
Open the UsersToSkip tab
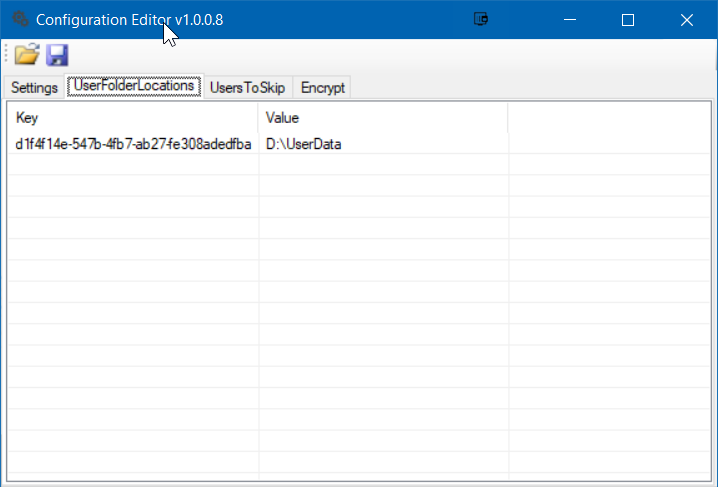pos(247,87)
